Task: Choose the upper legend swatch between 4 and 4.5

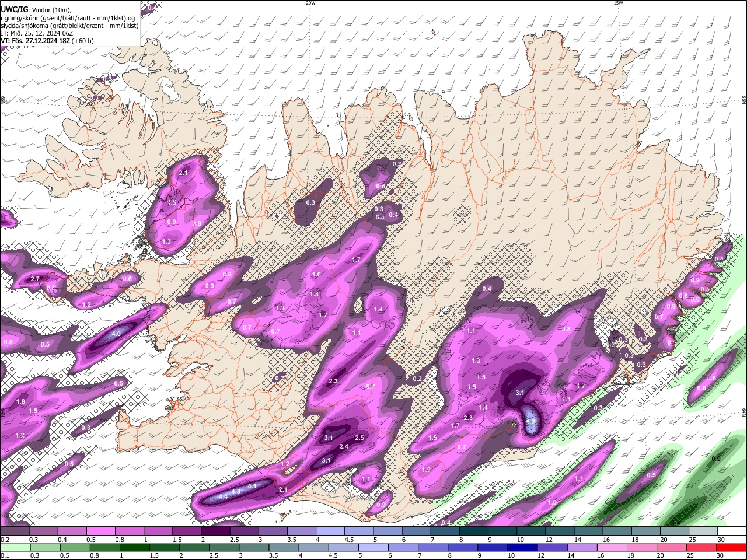Action: tap(330, 531)
